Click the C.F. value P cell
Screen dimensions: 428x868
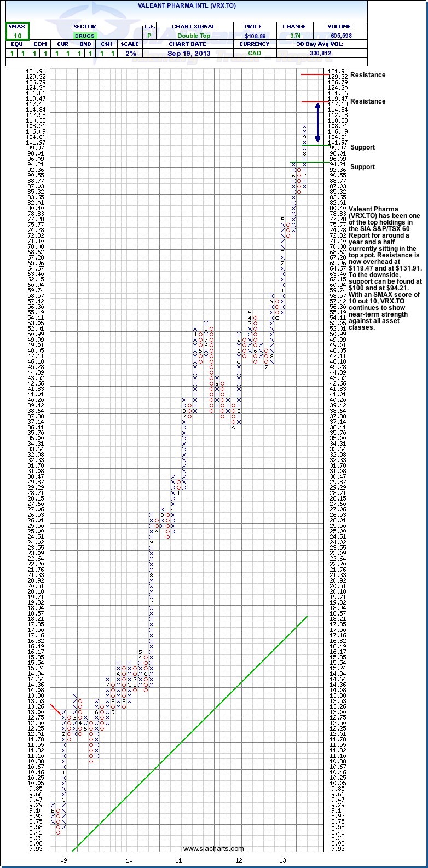tap(149, 36)
